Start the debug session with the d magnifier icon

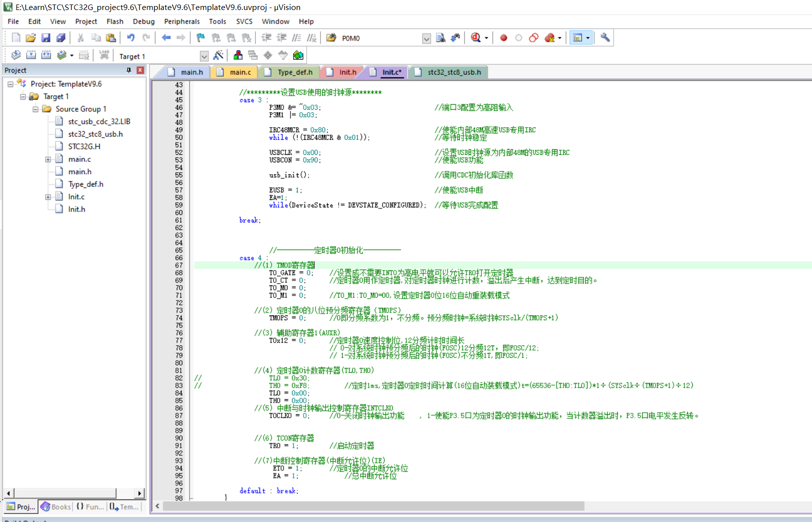476,38
